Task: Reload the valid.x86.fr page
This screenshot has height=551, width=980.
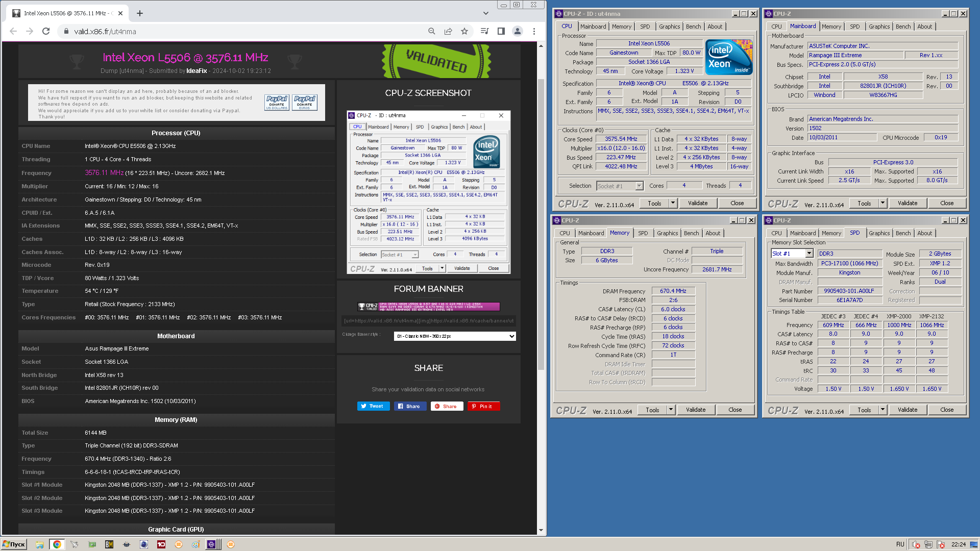Action: coord(46,31)
